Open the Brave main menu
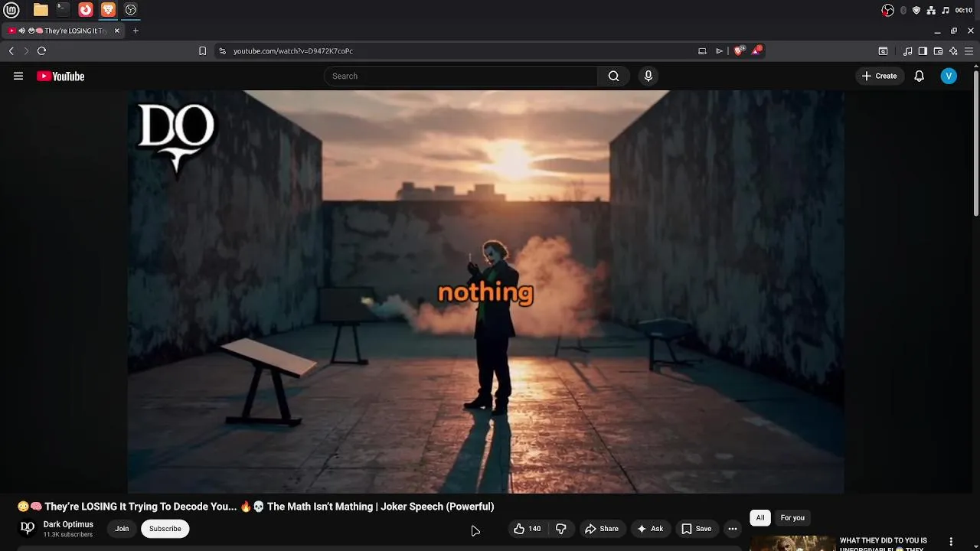980x551 pixels. [x=969, y=51]
